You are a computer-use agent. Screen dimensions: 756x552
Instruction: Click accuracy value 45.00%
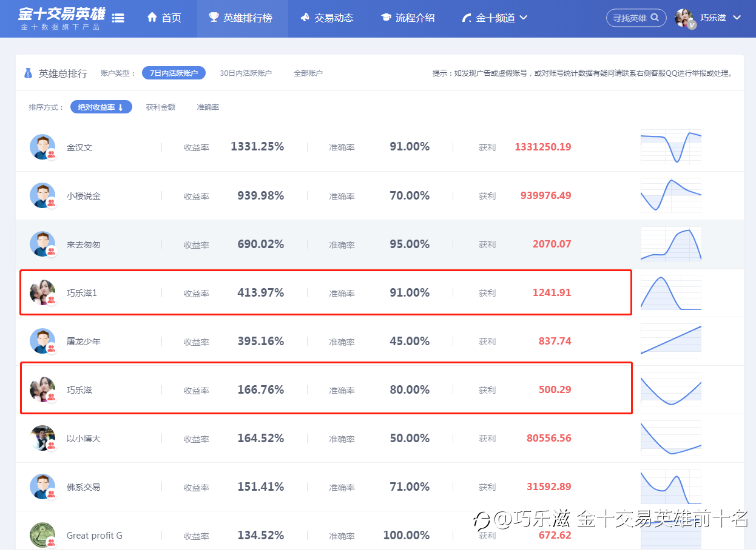(410, 341)
